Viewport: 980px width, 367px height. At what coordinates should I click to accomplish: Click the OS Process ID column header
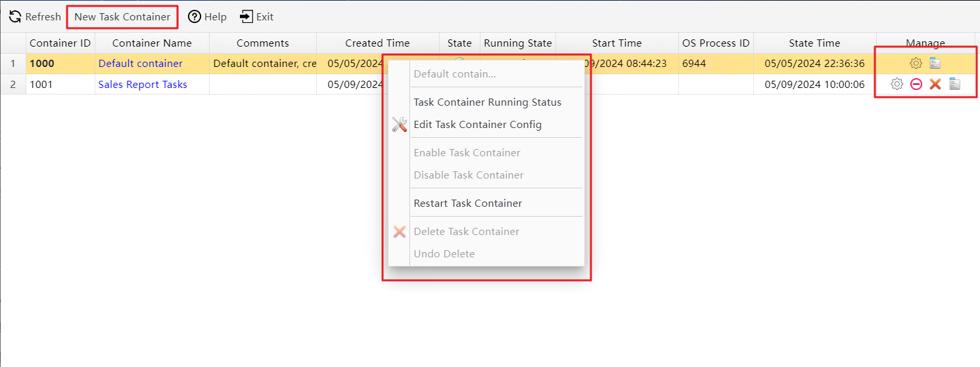(716, 43)
